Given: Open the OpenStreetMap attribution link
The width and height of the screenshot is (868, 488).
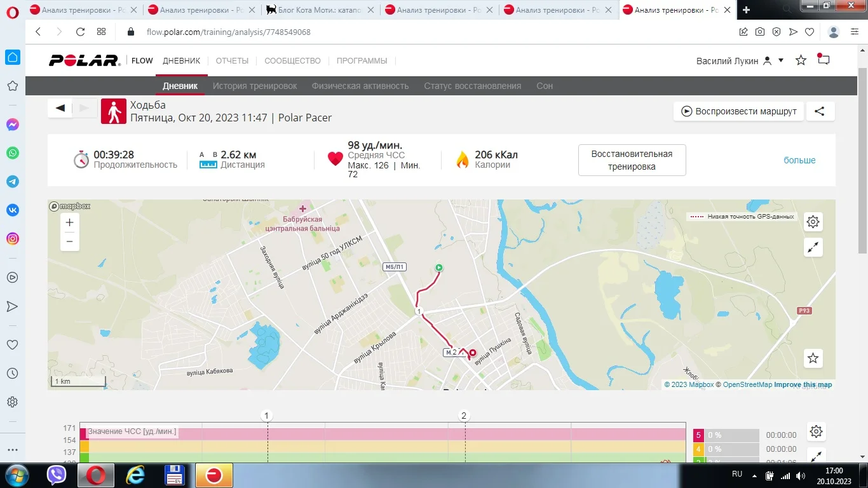Looking at the screenshot, I should click(x=747, y=384).
